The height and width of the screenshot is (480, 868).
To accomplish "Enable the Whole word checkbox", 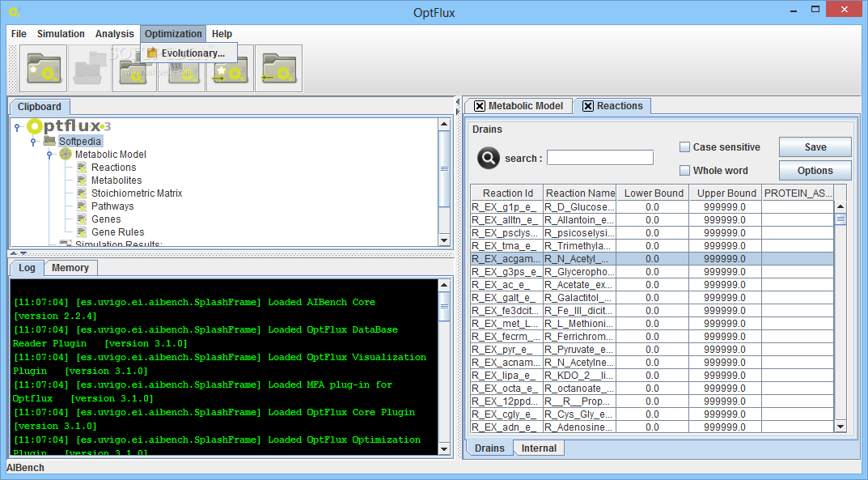I will [684, 171].
